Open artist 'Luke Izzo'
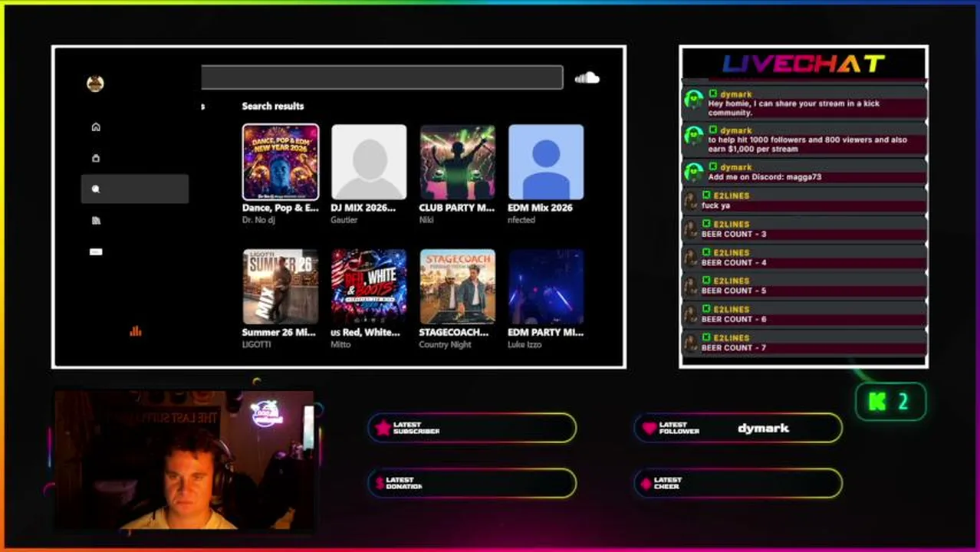 tap(525, 345)
